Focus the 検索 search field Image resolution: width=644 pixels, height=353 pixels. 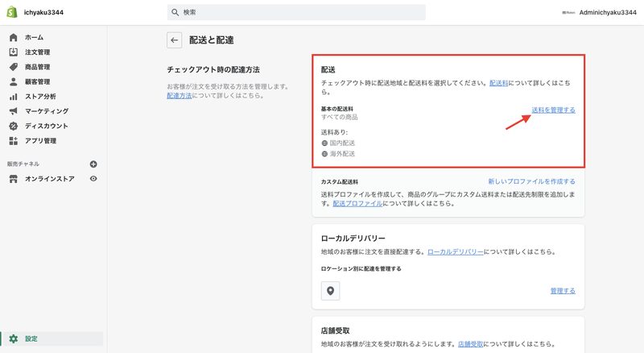[x=296, y=12]
